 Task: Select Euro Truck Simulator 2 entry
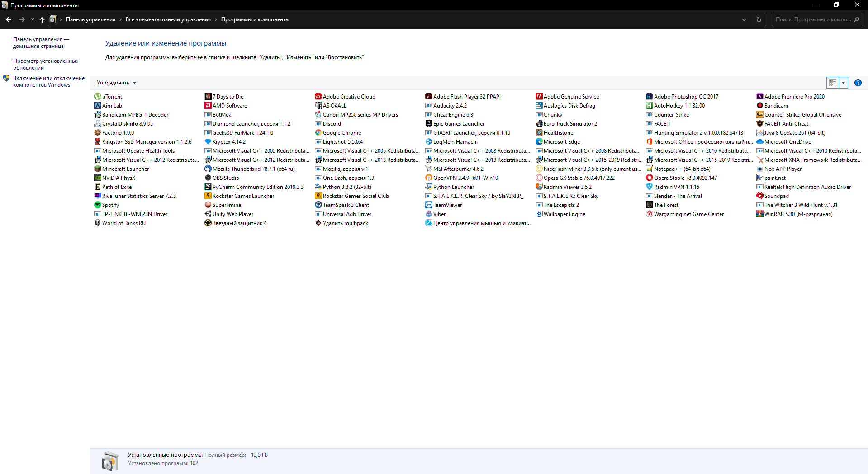click(x=566, y=123)
